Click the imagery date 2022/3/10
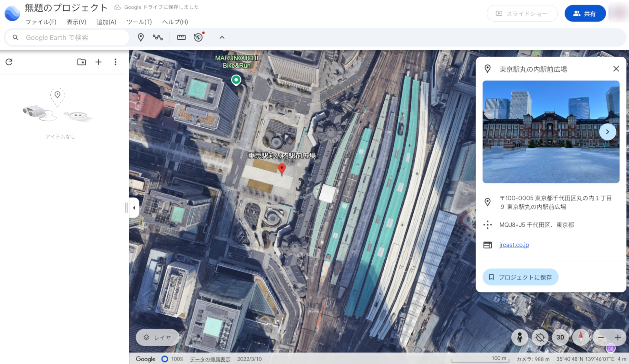This screenshot has height=364, width=629. click(x=249, y=359)
